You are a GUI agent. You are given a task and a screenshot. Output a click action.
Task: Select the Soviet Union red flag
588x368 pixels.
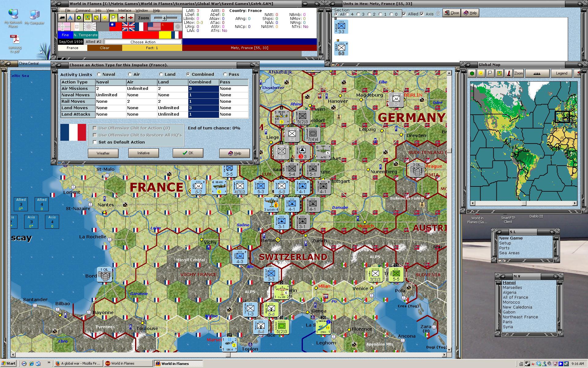pyautogui.click(x=167, y=27)
